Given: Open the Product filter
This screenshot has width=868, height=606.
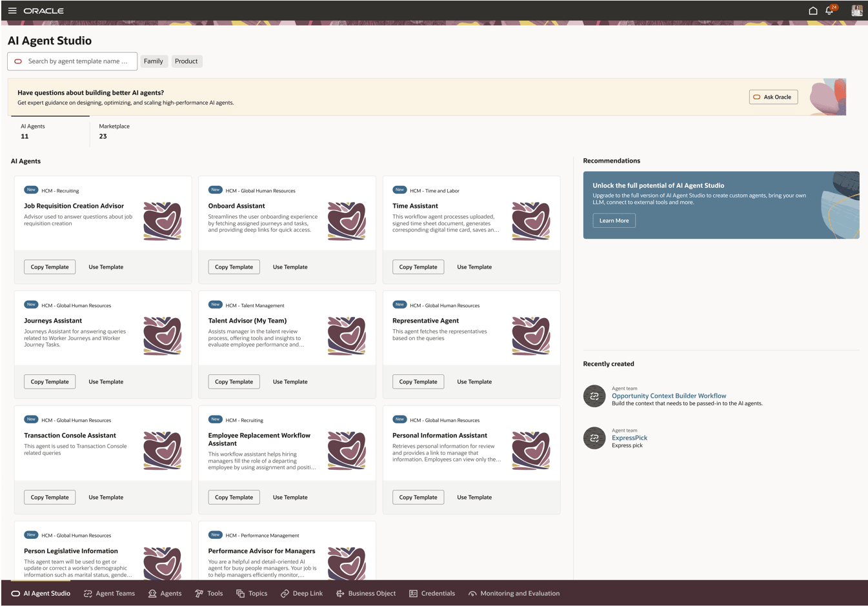Looking at the screenshot, I should tap(187, 61).
